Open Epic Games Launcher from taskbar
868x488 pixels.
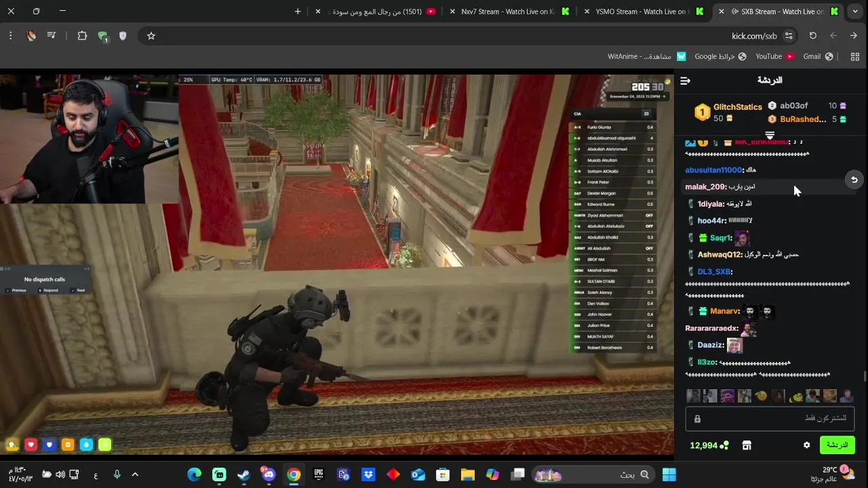(x=318, y=474)
